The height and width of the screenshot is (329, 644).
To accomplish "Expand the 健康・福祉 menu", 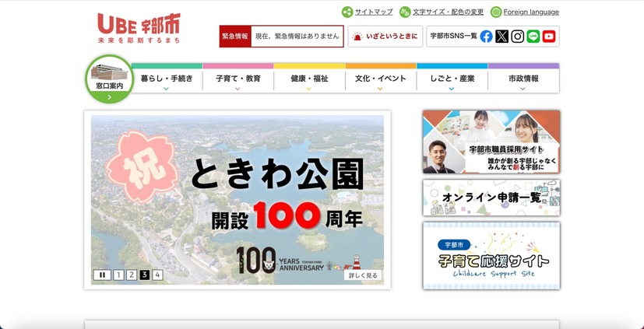I will pyautogui.click(x=309, y=79).
